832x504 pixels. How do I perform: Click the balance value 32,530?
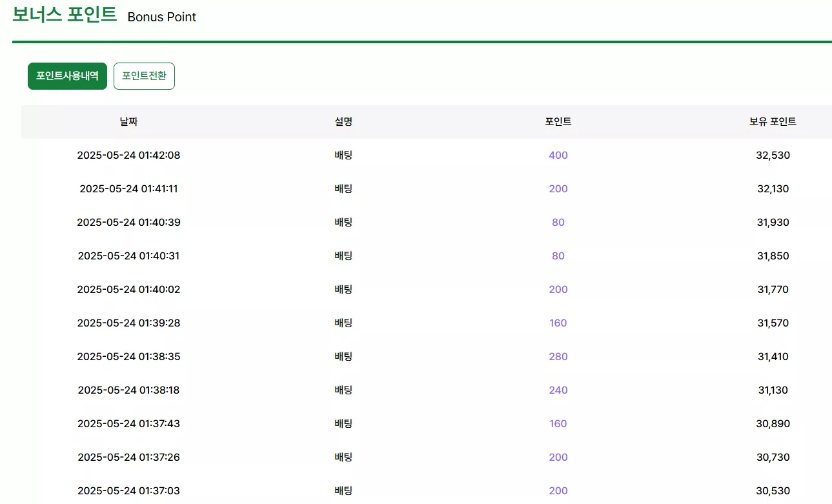pyautogui.click(x=773, y=155)
